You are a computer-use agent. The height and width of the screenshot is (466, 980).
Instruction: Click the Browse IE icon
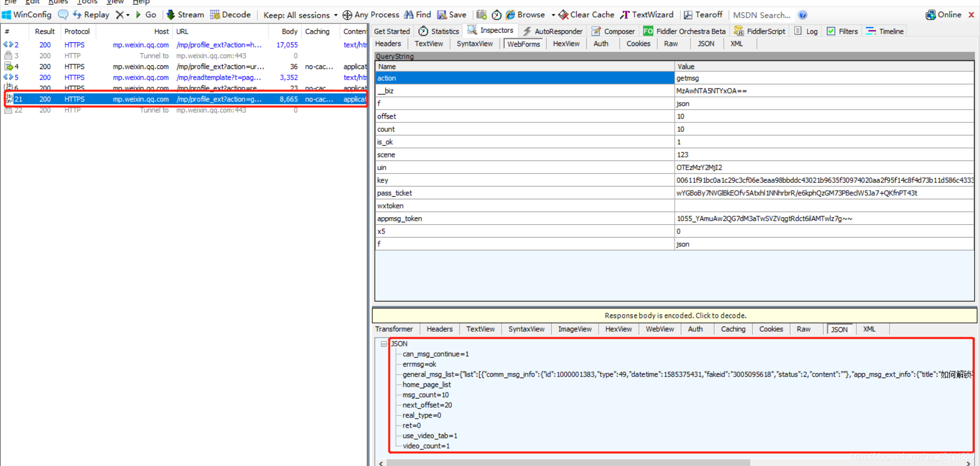coord(510,15)
